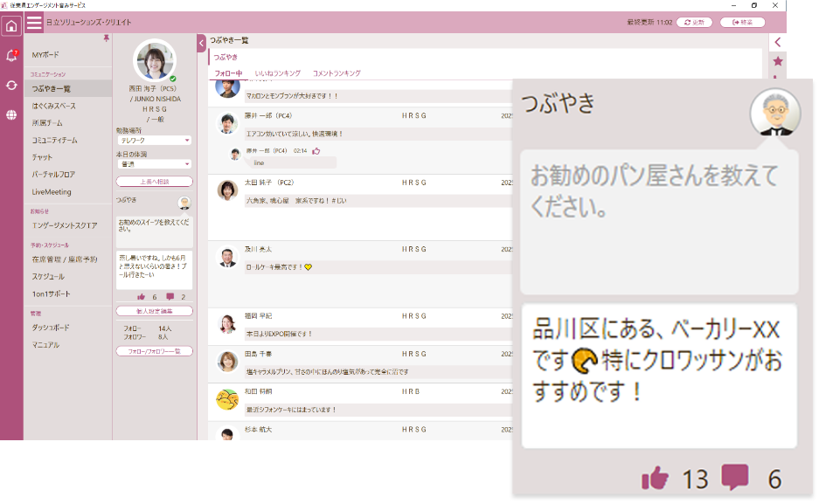Expand the right side panel chevron
The image size is (819, 504).
(778, 42)
